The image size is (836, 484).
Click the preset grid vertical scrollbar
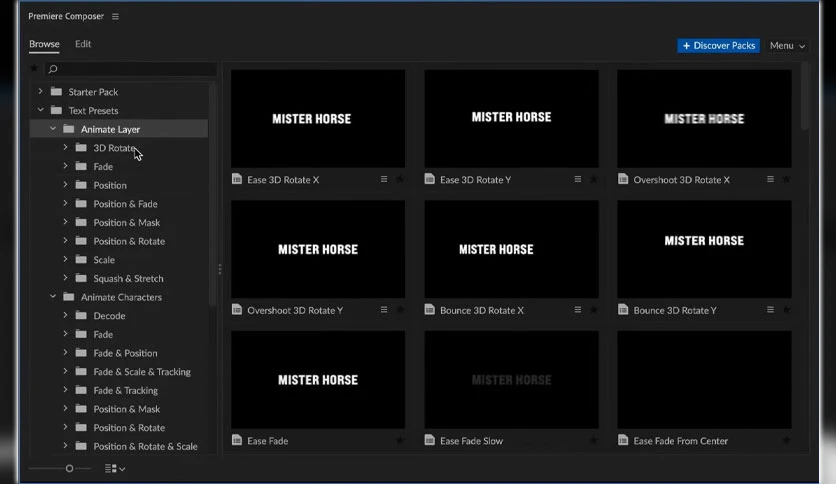click(x=805, y=96)
